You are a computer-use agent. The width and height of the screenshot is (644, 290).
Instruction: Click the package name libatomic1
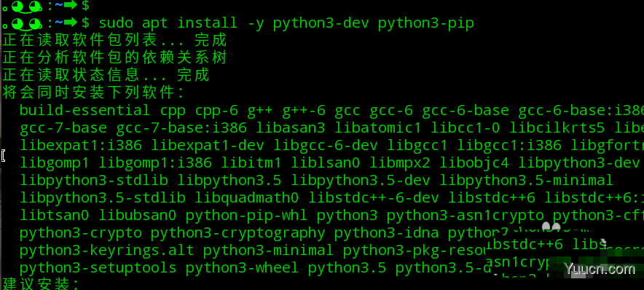pos(378,128)
